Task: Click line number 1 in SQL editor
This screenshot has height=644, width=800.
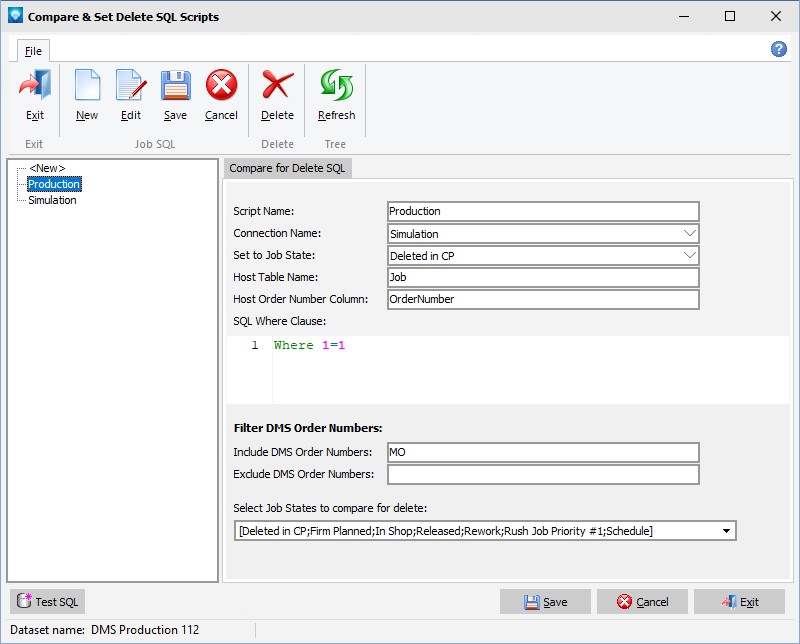Action: [x=255, y=345]
